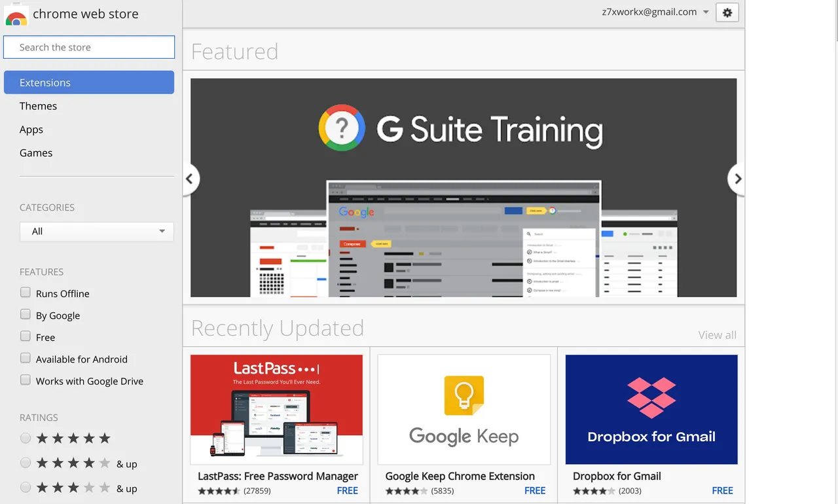Check Works with Google Drive
Image resolution: width=838 pixels, height=504 pixels.
click(x=26, y=380)
